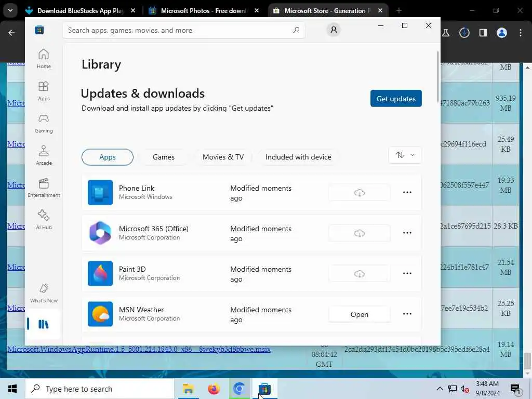Screen dimensions: 532x399
Task: Expand Chrome tab search chevron
Action: tap(10, 10)
